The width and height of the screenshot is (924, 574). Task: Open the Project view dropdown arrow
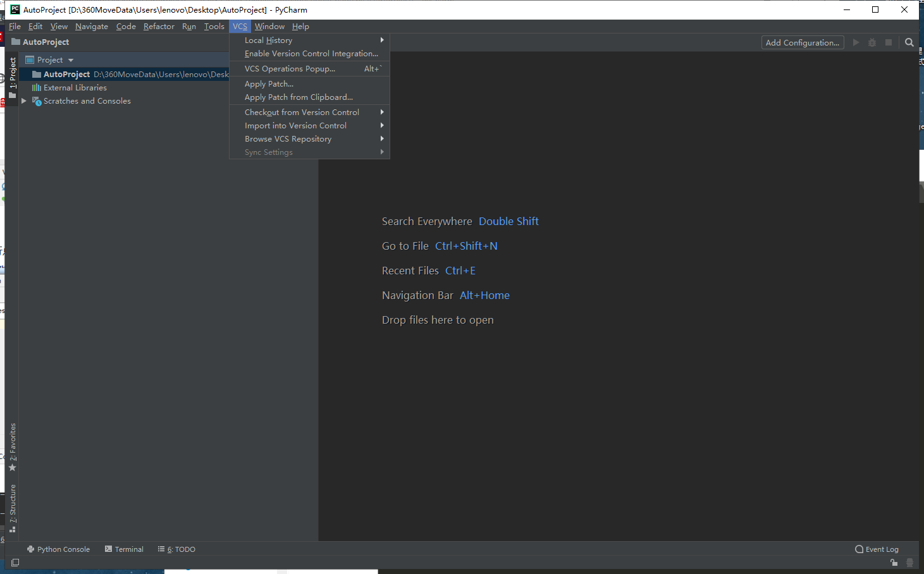[x=71, y=60]
